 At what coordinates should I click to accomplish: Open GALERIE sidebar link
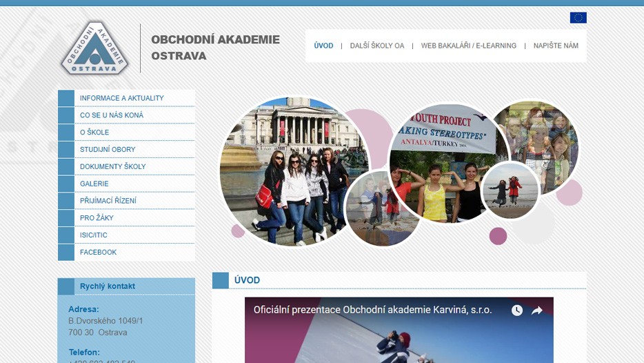click(x=126, y=184)
